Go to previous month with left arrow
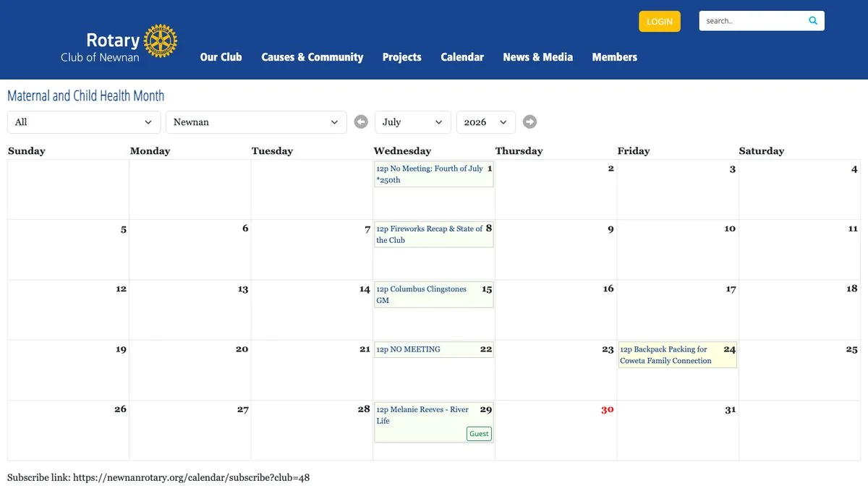This screenshot has width=868, height=491. [361, 122]
